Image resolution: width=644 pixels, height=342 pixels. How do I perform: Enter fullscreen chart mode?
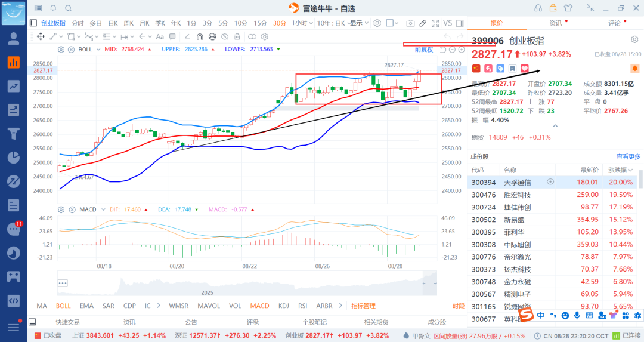pos(435,23)
